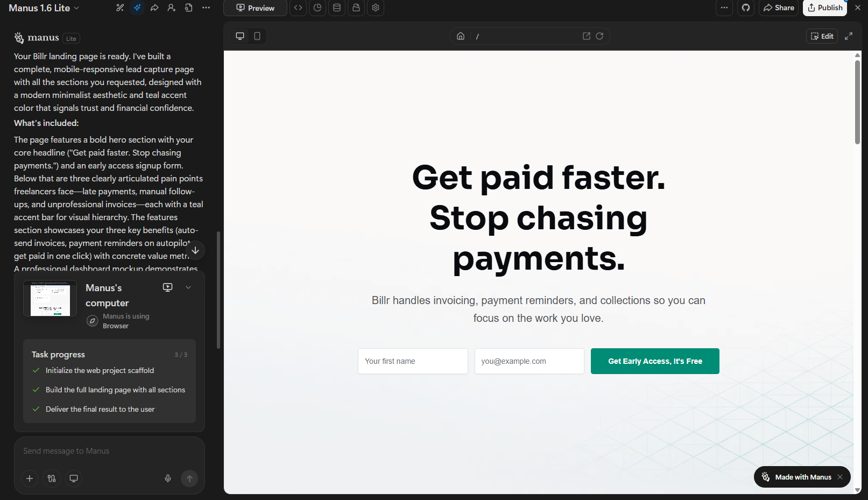868x500 pixels.
Task: Open the Manus 1.6 Lite model dropdown
Action: click(x=44, y=8)
